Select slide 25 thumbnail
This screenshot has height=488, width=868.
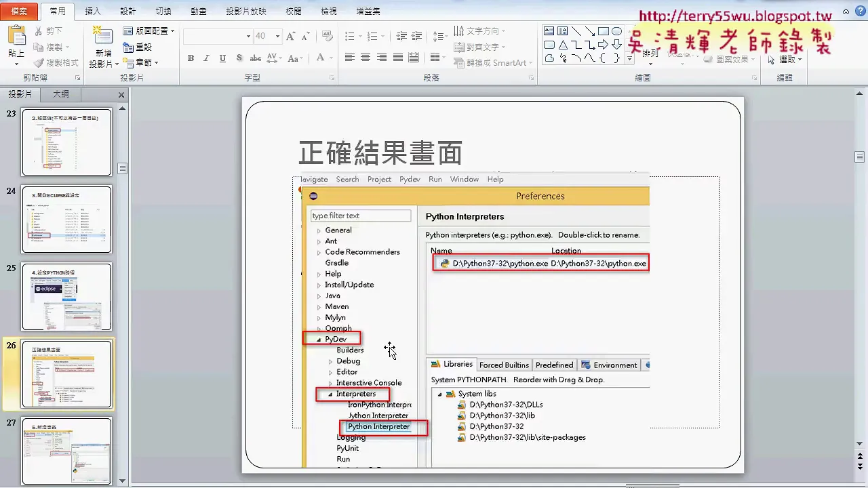click(x=66, y=297)
